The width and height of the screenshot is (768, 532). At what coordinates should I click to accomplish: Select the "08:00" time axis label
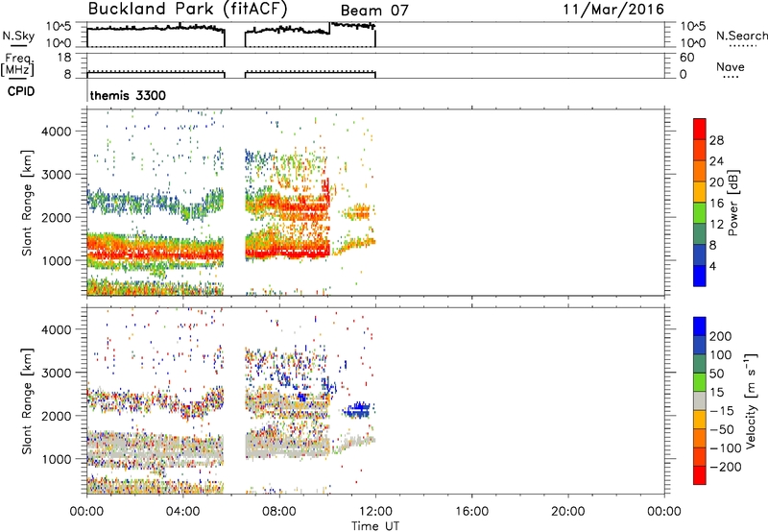[279, 512]
